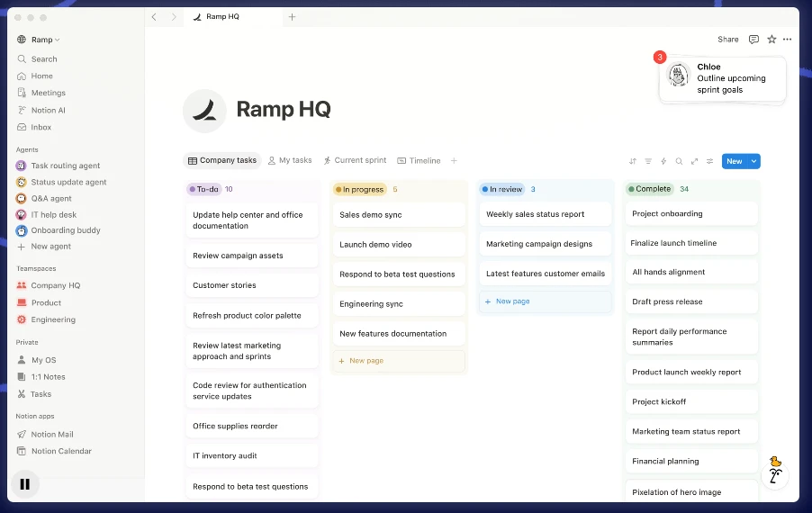The height and width of the screenshot is (513, 812).
Task: Click the In review column label
Action: click(x=501, y=190)
